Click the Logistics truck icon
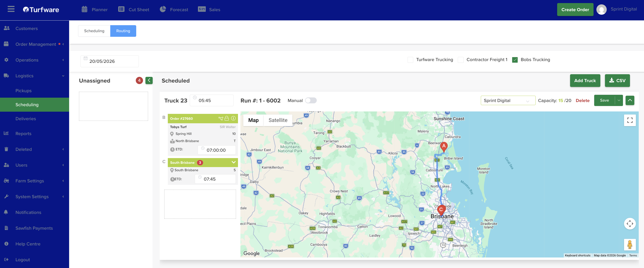The height and width of the screenshot is (268, 644). click(x=7, y=76)
